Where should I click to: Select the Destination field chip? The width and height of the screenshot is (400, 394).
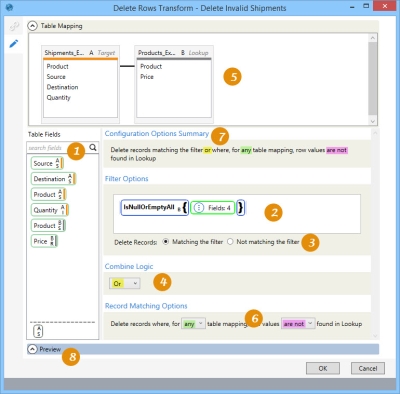pyautogui.click(x=54, y=179)
